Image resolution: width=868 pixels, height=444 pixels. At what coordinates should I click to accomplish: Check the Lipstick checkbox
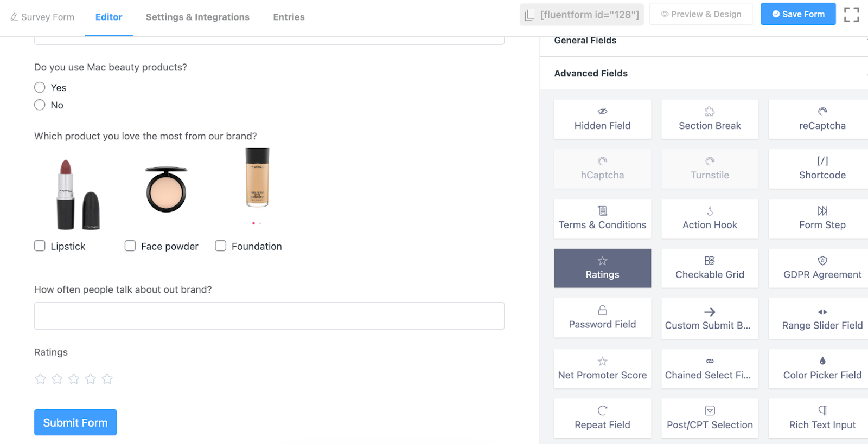coord(40,246)
